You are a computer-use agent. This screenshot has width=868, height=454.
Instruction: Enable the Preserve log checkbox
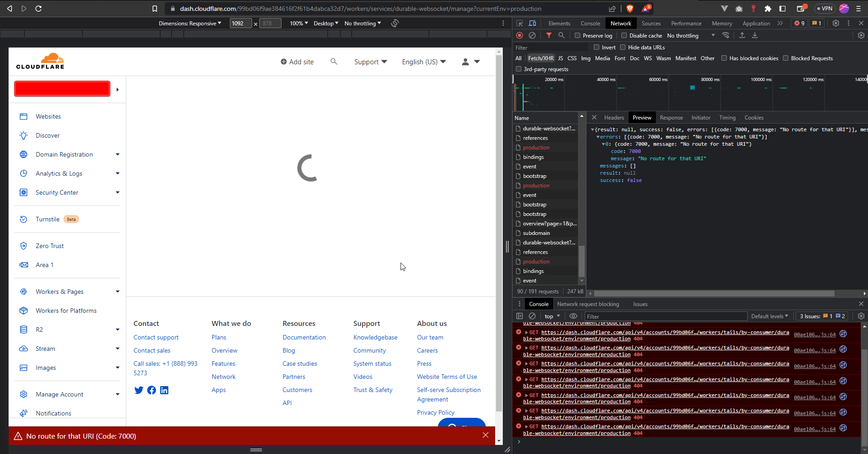[577, 35]
